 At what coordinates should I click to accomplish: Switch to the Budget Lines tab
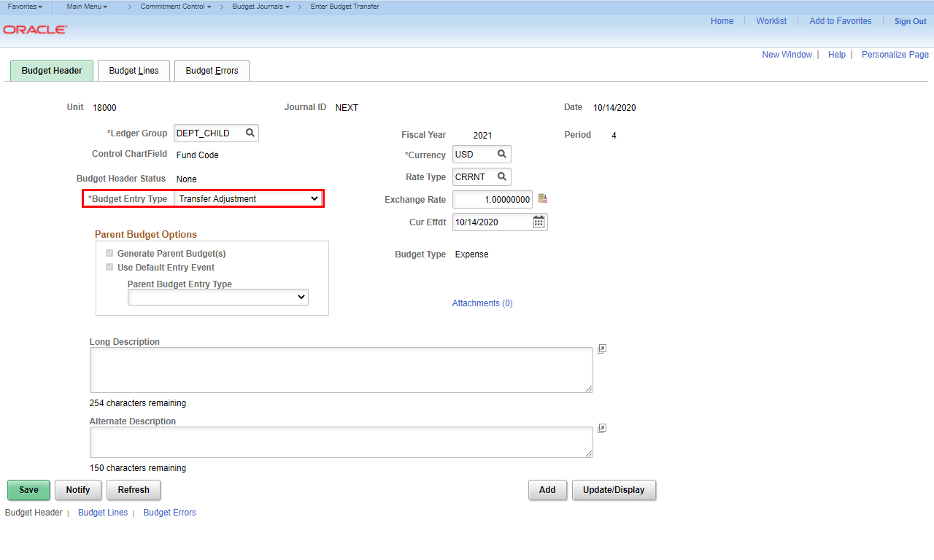134,71
